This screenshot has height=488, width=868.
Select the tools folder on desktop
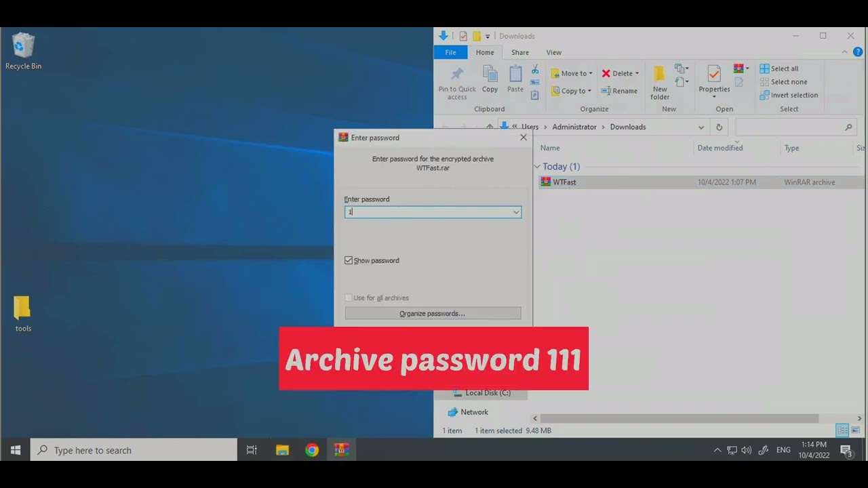point(23,314)
